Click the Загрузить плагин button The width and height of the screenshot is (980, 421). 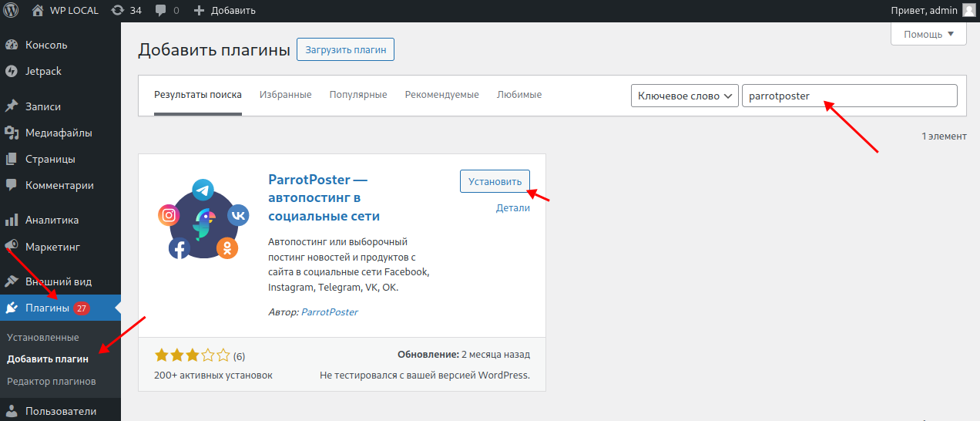click(x=346, y=49)
